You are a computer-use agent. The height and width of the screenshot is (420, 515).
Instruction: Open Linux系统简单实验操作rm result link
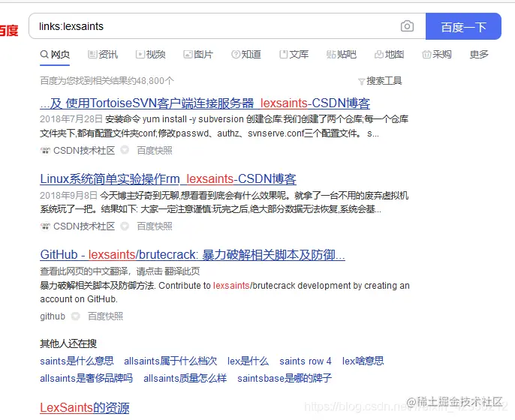click(168, 178)
